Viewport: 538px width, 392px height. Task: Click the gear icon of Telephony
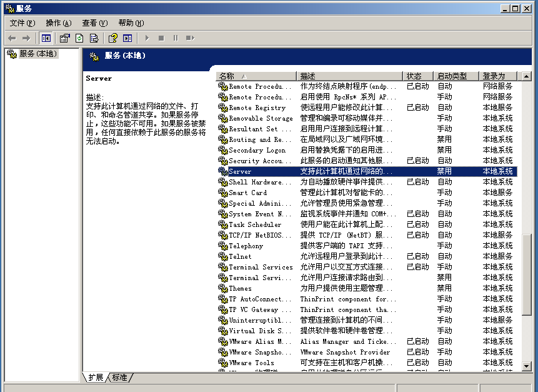(x=222, y=246)
